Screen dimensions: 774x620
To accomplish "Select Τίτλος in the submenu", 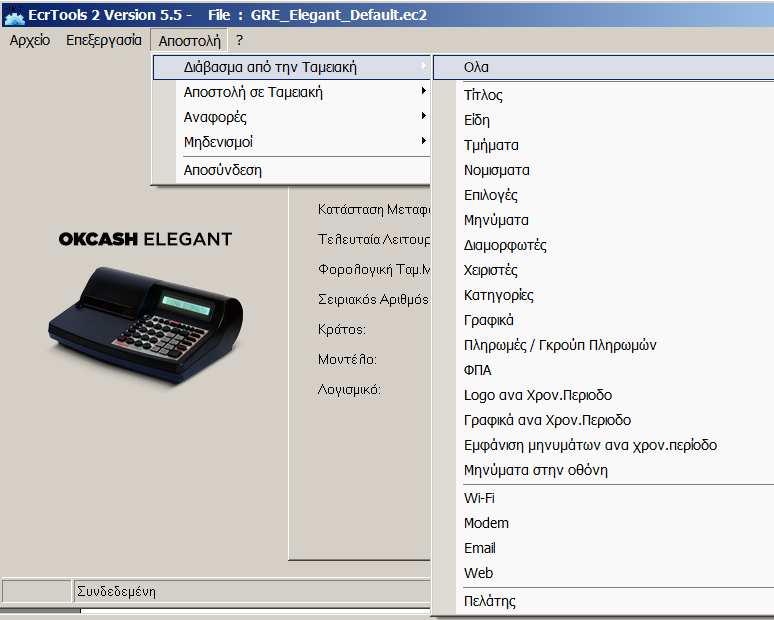I will coord(603,95).
